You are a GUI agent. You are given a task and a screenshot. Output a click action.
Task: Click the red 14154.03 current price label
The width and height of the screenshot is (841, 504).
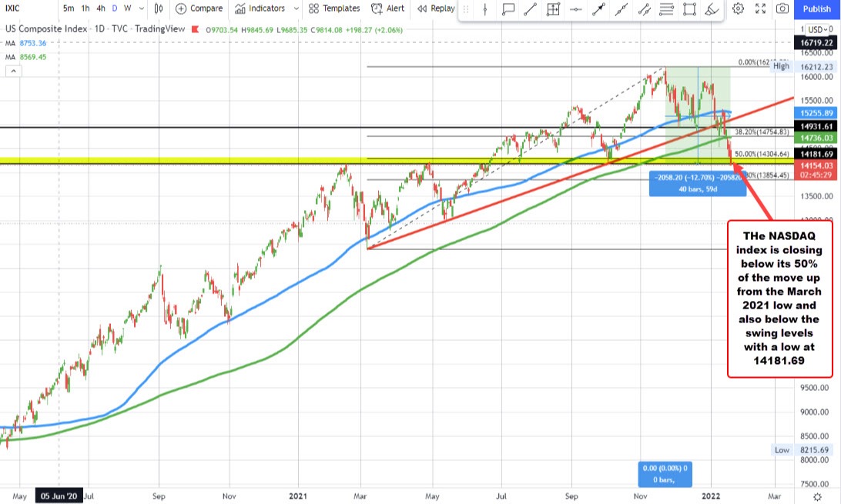click(x=816, y=170)
